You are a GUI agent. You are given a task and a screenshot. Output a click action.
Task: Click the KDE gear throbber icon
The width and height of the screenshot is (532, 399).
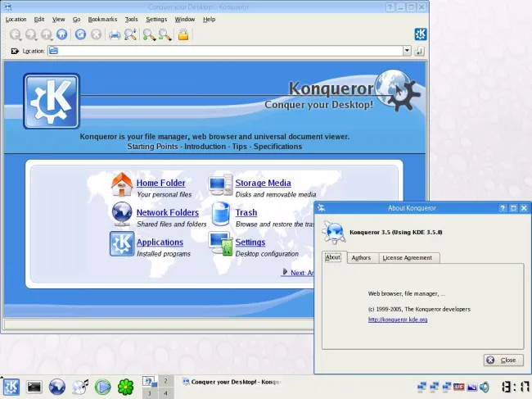421,34
